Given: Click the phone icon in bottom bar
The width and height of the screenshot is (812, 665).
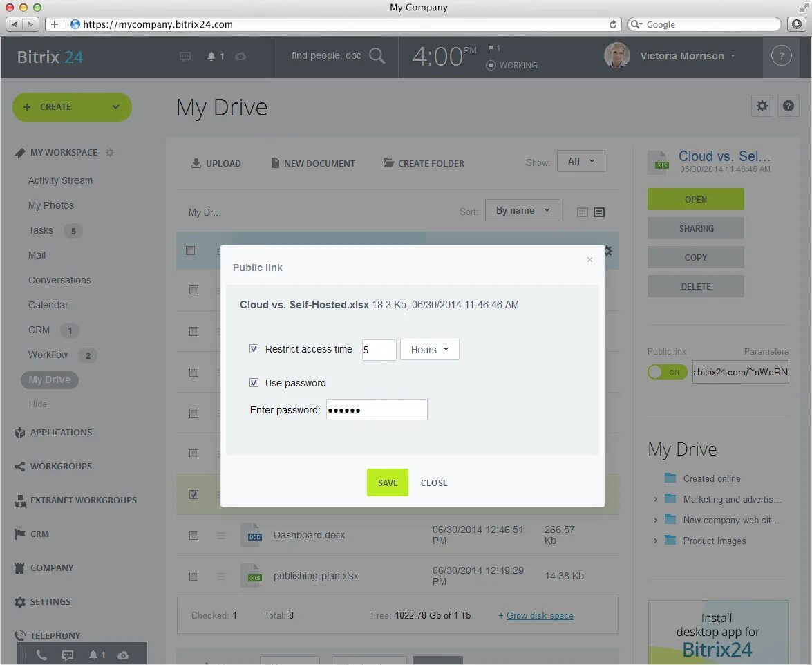Looking at the screenshot, I should point(41,655).
